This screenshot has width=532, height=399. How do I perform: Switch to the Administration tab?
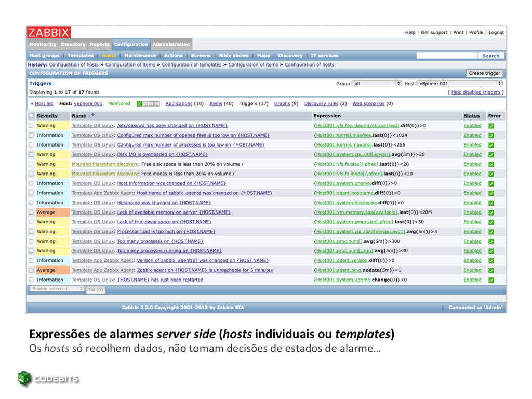[x=171, y=44]
